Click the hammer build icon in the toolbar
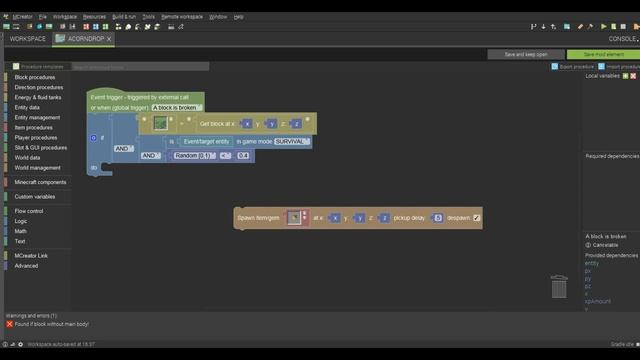This screenshot has height=360, width=640. pyautogui.click(x=590, y=27)
